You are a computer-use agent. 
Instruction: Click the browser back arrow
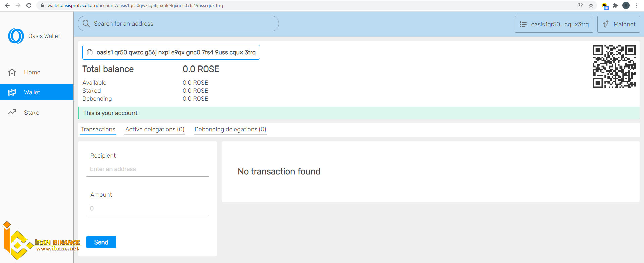coord(7,5)
